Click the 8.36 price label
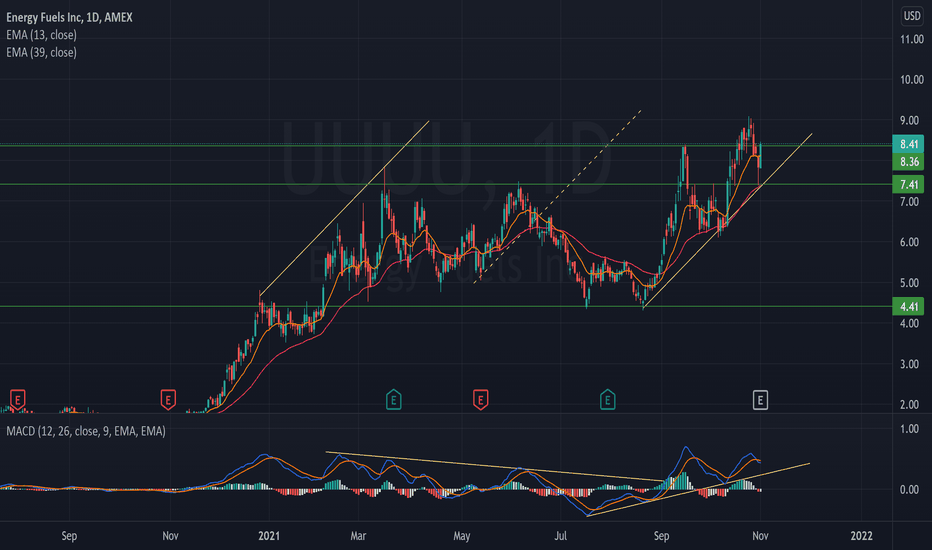 click(909, 162)
